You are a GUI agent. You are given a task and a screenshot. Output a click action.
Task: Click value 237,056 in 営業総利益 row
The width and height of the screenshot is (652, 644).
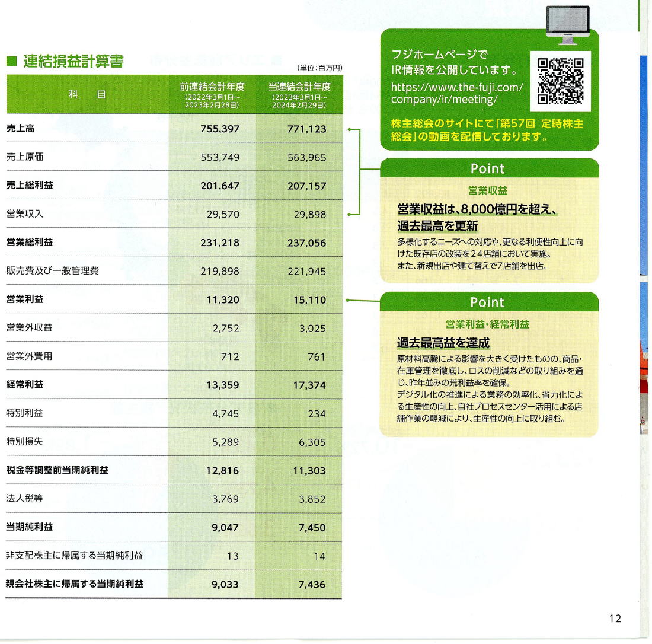pyautogui.click(x=307, y=243)
